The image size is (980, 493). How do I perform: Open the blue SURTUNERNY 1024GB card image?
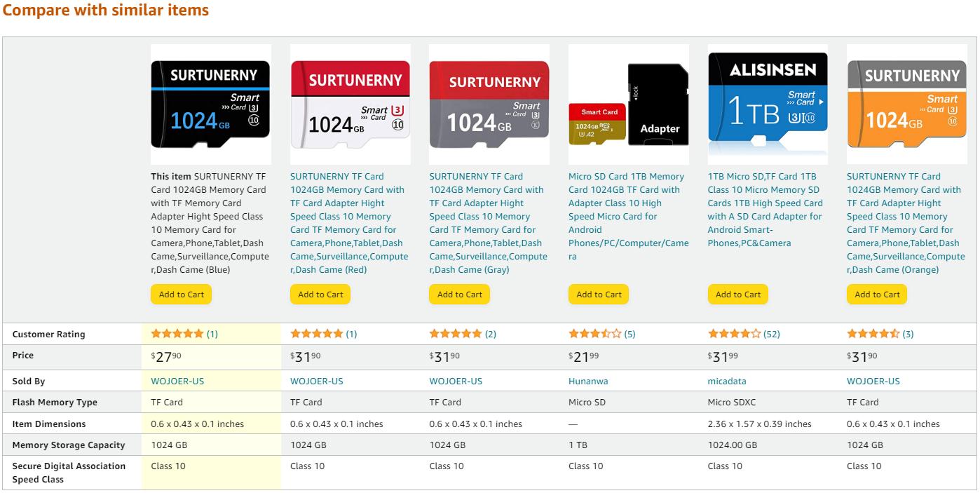pos(210,104)
